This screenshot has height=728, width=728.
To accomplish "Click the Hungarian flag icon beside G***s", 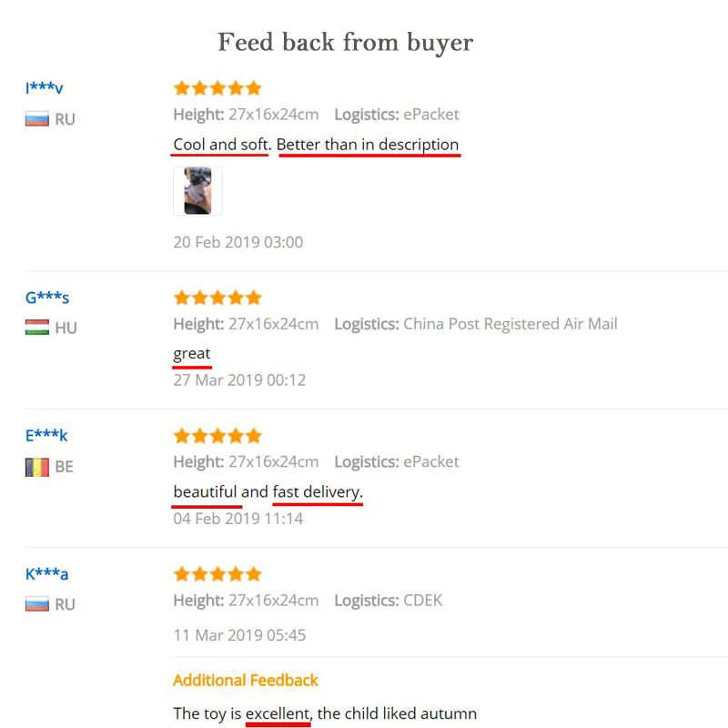I will (36, 328).
